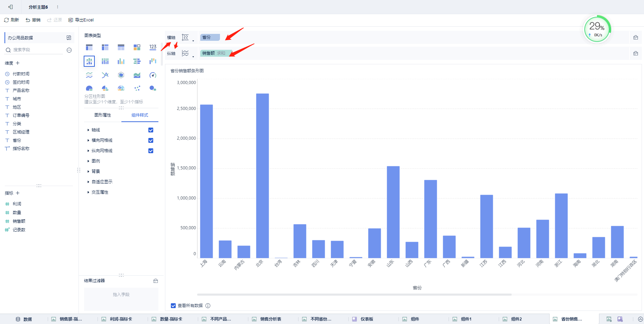Click the 撤销 undo button
644x324 pixels.
33,20
